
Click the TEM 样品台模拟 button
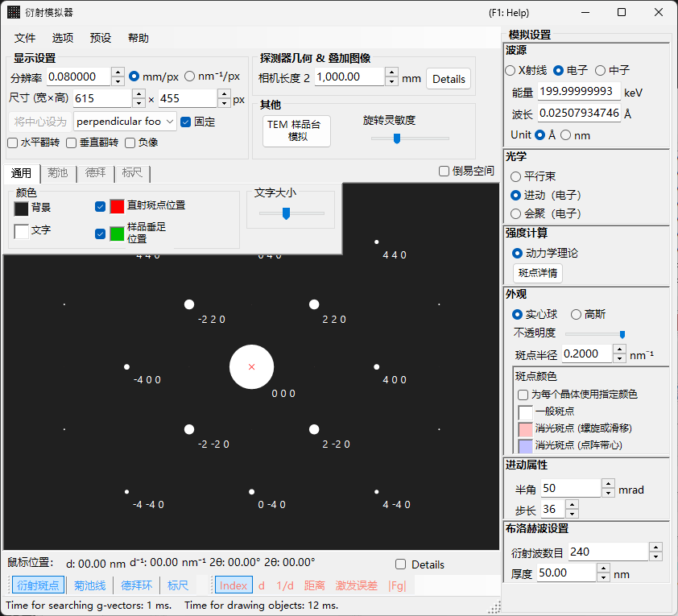click(296, 131)
